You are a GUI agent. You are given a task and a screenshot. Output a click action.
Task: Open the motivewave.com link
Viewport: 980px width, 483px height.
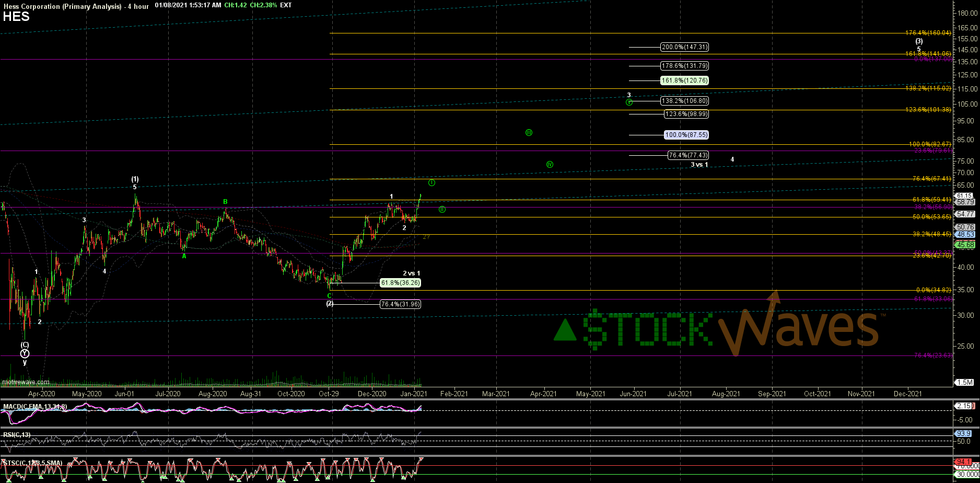tap(26, 382)
